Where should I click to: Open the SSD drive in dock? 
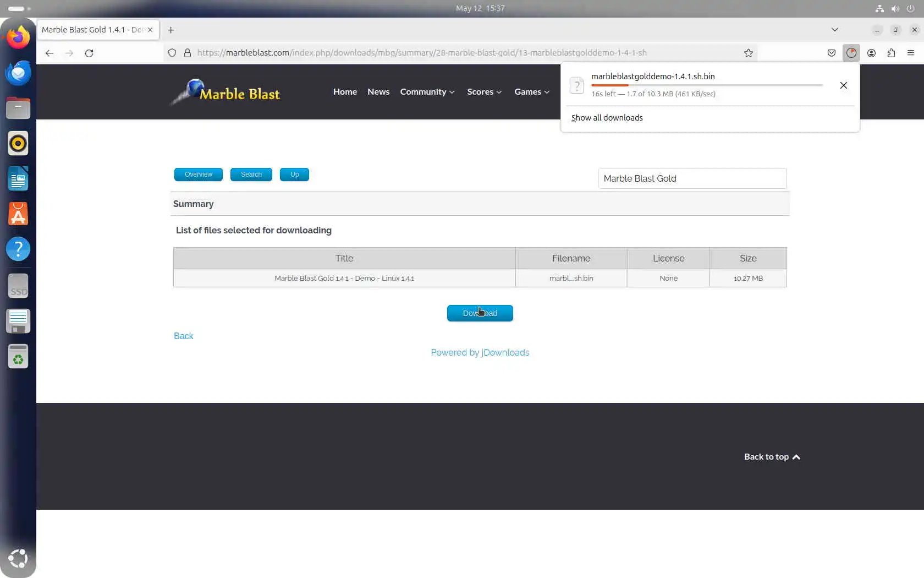[18, 286]
